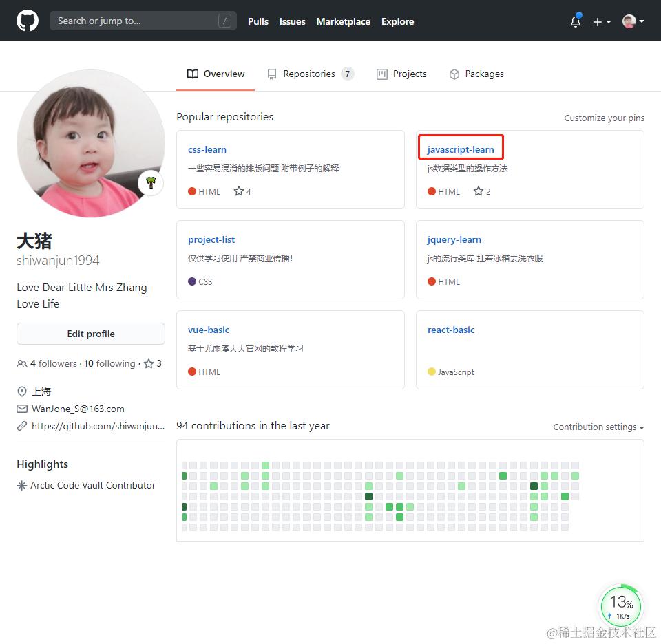The image size is (661, 644).
Task: Open the react-basic repository
Action: coord(450,330)
